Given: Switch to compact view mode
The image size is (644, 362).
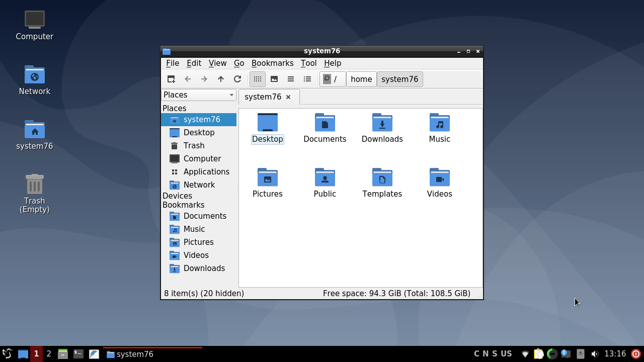Looking at the screenshot, I should 291,79.
